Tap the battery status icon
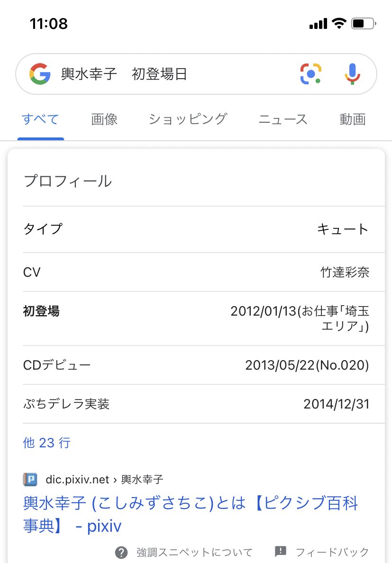This screenshot has width=392, height=563. tap(363, 24)
